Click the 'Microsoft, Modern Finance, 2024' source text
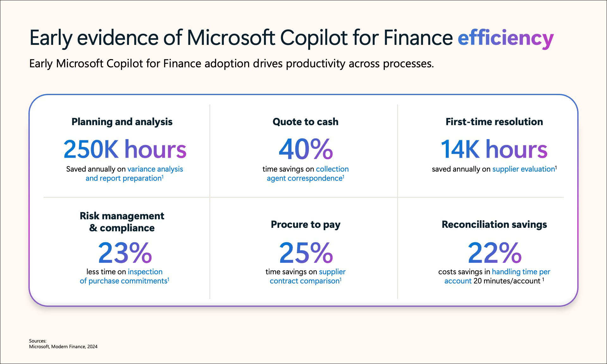Screen dimensions: 607x364 (63, 347)
